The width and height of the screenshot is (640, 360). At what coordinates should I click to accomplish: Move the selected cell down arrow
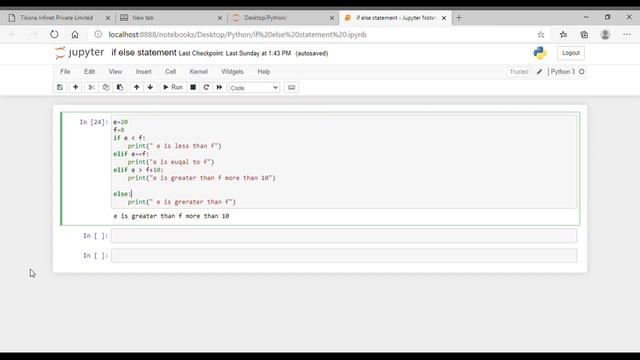150,87
